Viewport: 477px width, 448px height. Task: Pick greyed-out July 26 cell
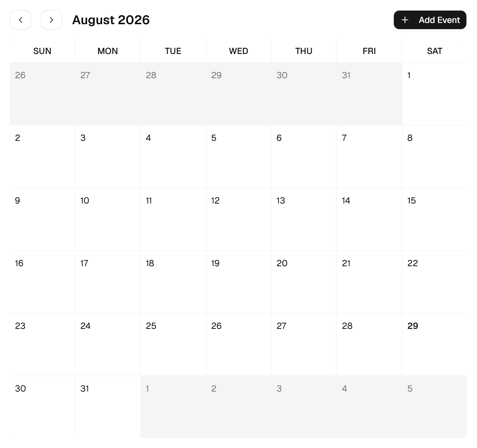42,94
